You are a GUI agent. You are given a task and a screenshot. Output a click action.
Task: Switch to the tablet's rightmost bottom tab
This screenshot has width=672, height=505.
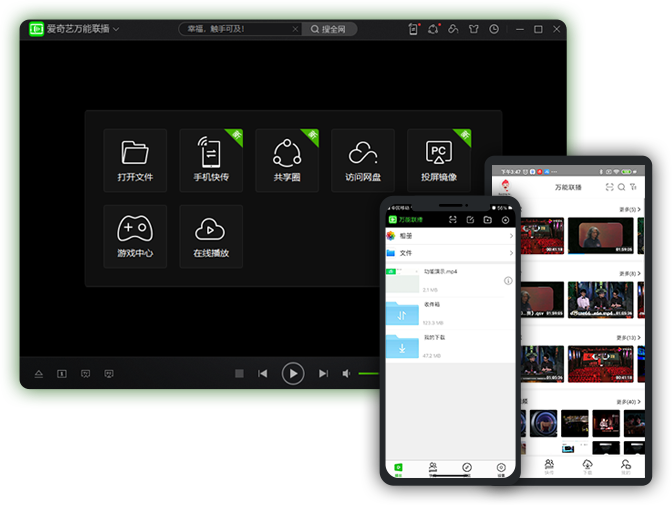pyautogui.click(x=626, y=465)
